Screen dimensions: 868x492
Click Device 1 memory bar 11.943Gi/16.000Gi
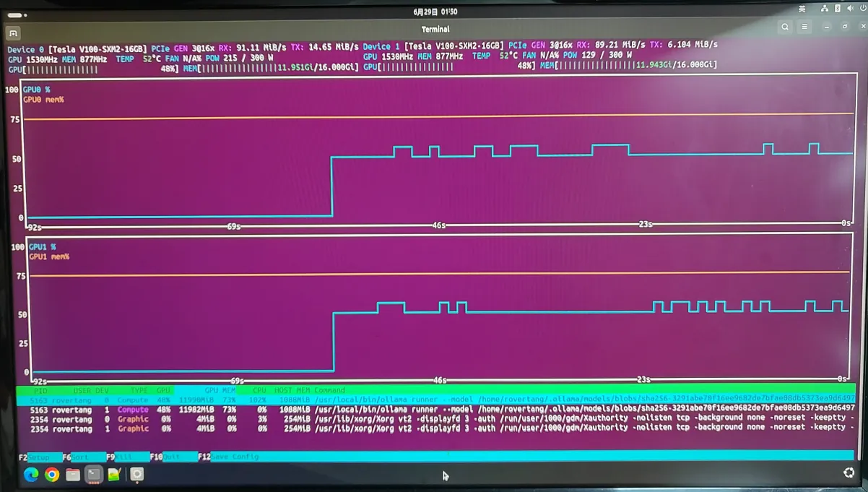(628, 65)
